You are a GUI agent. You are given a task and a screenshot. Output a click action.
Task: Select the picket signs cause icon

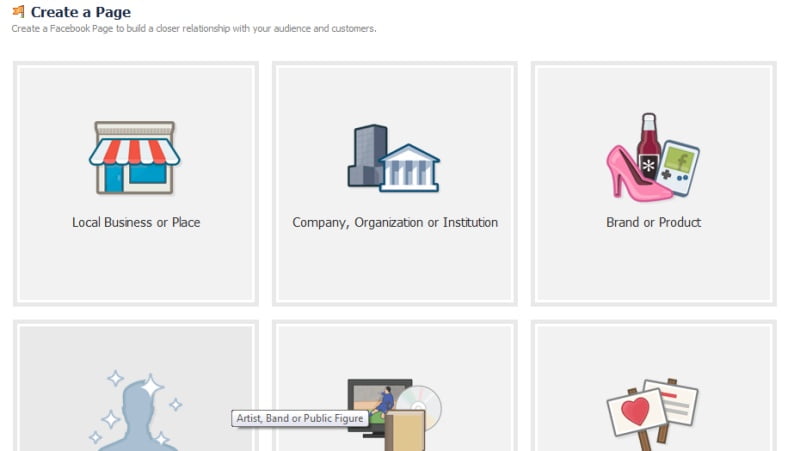point(652,410)
